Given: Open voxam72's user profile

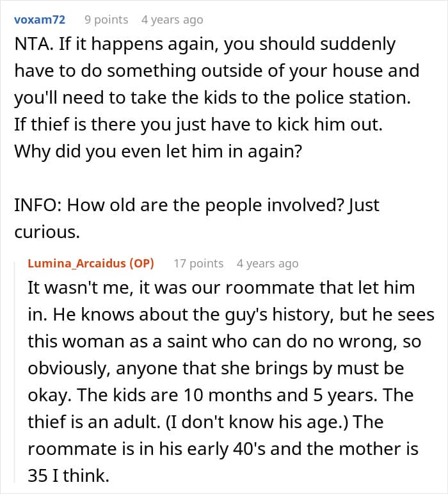Looking at the screenshot, I should coord(40,20).
